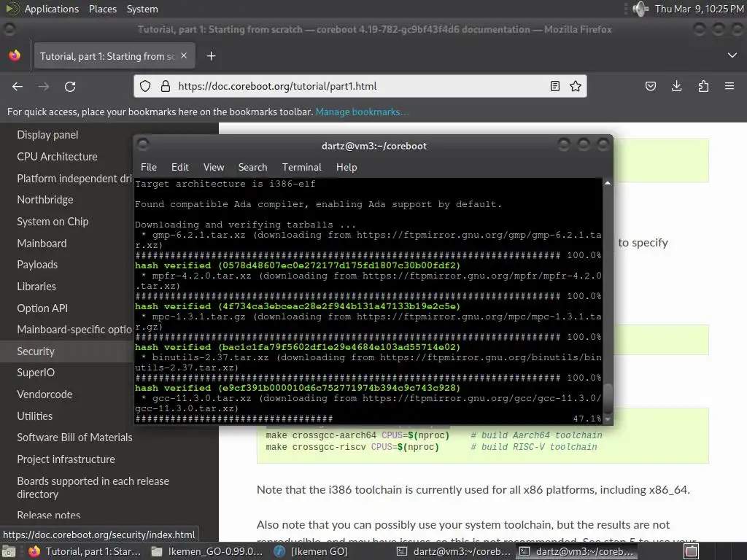Click the 47.1% download progress value

(587, 419)
